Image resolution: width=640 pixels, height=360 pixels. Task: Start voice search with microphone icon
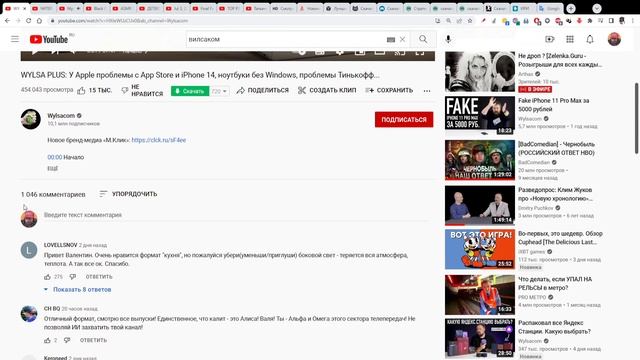(x=448, y=39)
